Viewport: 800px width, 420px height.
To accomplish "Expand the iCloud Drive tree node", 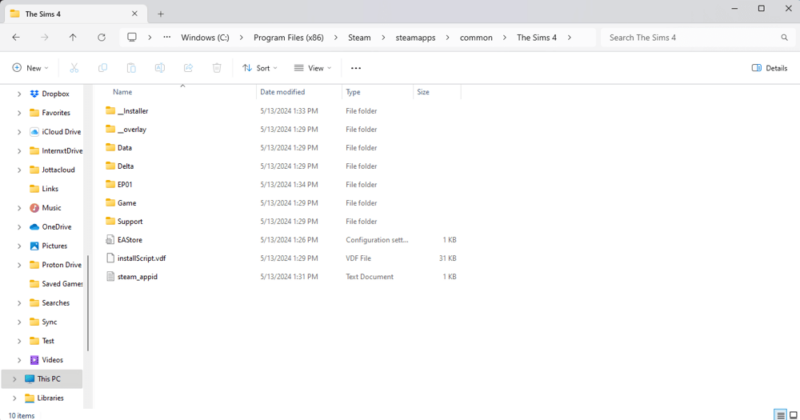I will pyautogui.click(x=19, y=132).
